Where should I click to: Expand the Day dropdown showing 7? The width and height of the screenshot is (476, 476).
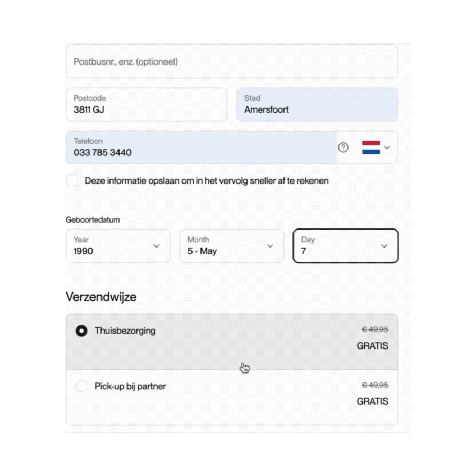pos(345,246)
